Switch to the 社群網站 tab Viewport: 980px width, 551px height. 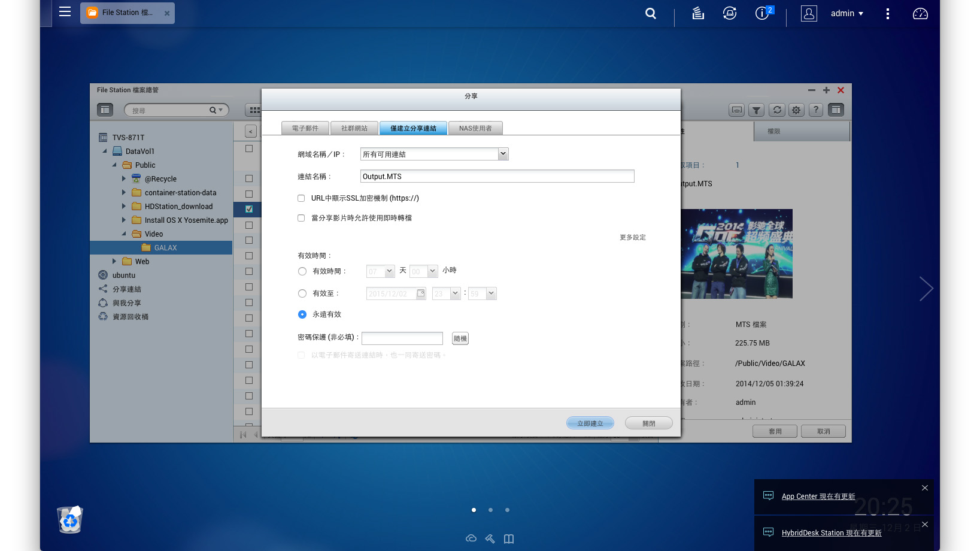pos(354,128)
